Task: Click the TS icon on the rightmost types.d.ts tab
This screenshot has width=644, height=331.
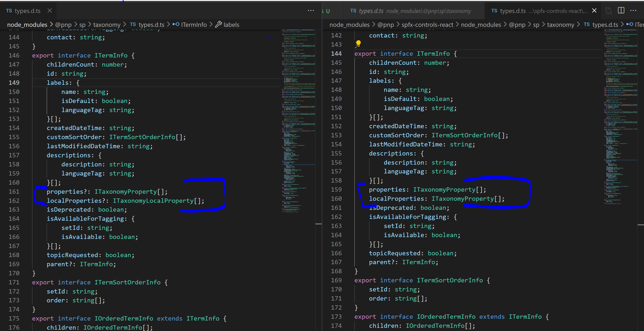Action: pos(495,10)
